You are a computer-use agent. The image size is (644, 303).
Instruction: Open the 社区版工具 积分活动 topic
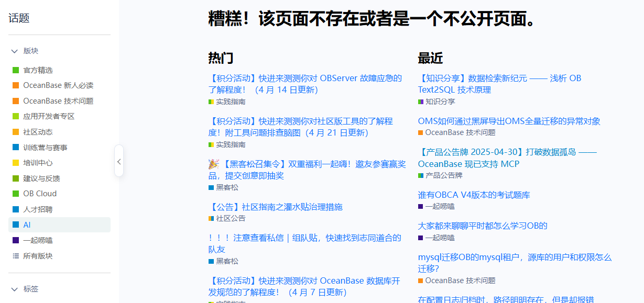(301, 127)
